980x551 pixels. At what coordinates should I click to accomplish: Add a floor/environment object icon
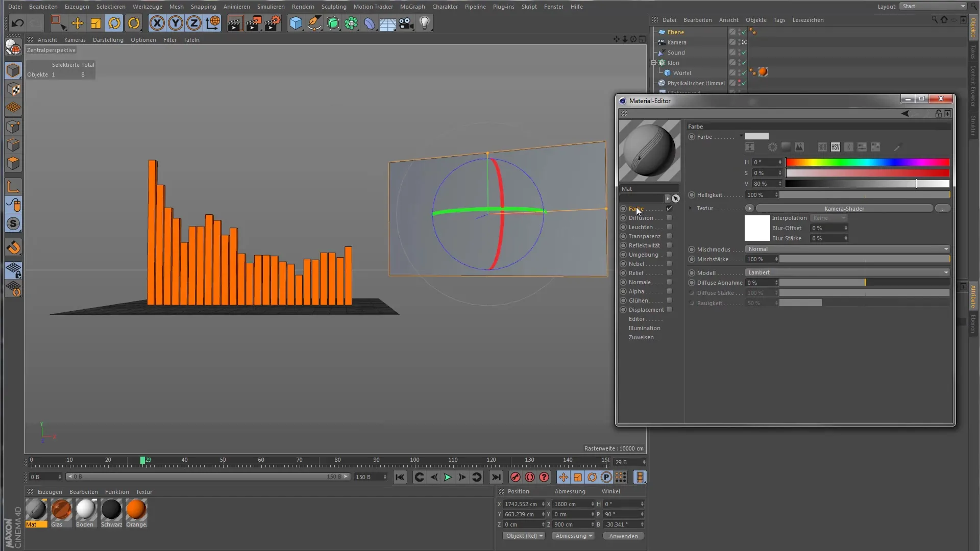pos(388,23)
